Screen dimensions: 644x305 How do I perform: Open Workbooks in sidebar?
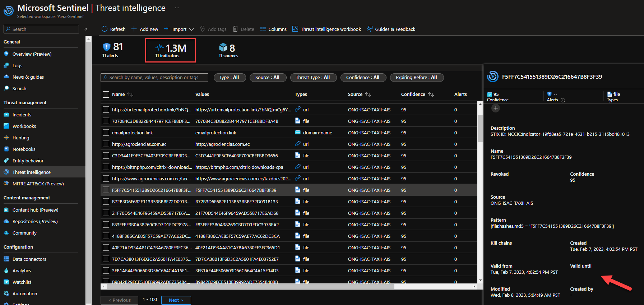point(24,126)
